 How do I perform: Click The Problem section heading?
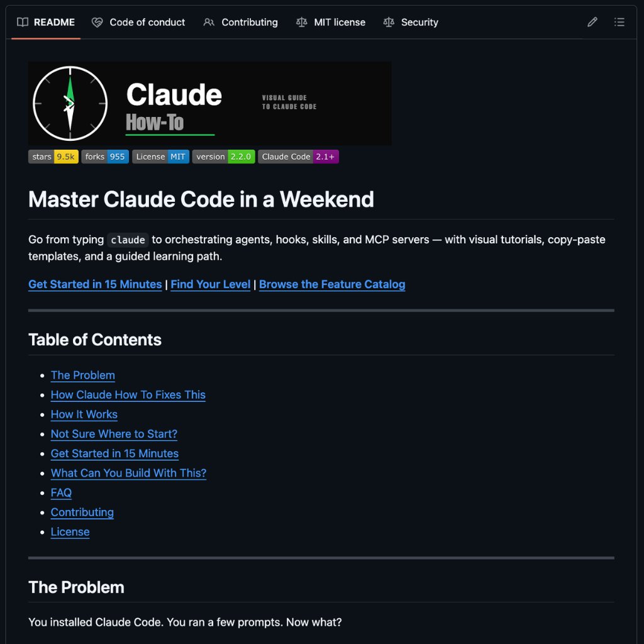tap(76, 587)
